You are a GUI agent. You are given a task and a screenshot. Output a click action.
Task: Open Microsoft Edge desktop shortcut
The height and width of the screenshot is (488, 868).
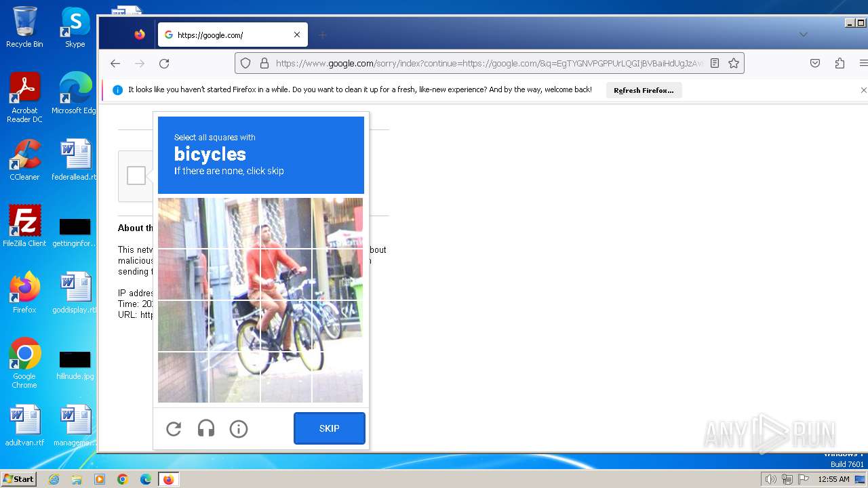pos(75,93)
